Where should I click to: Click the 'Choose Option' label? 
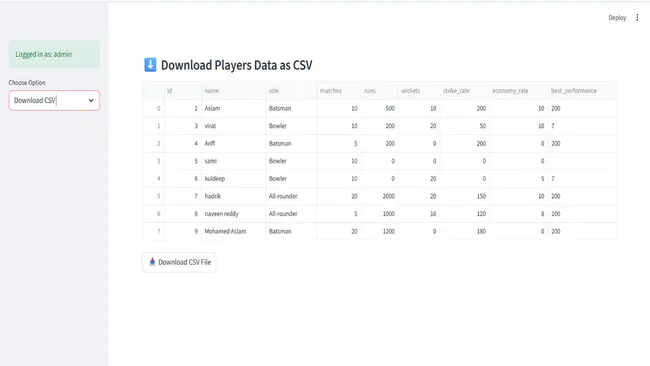[x=27, y=82]
